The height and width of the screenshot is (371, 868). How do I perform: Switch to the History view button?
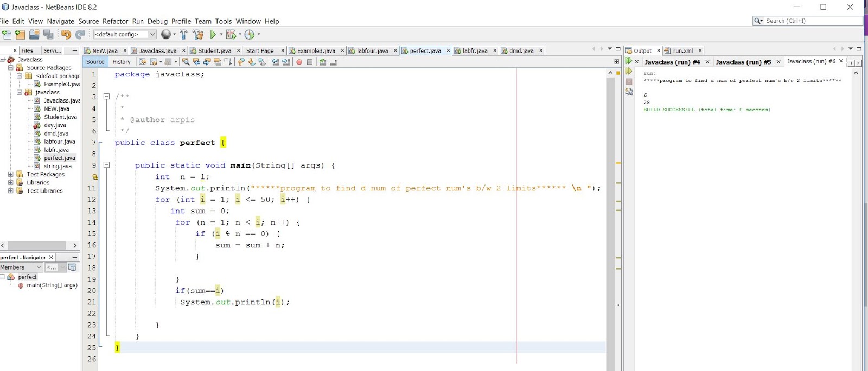click(122, 62)
